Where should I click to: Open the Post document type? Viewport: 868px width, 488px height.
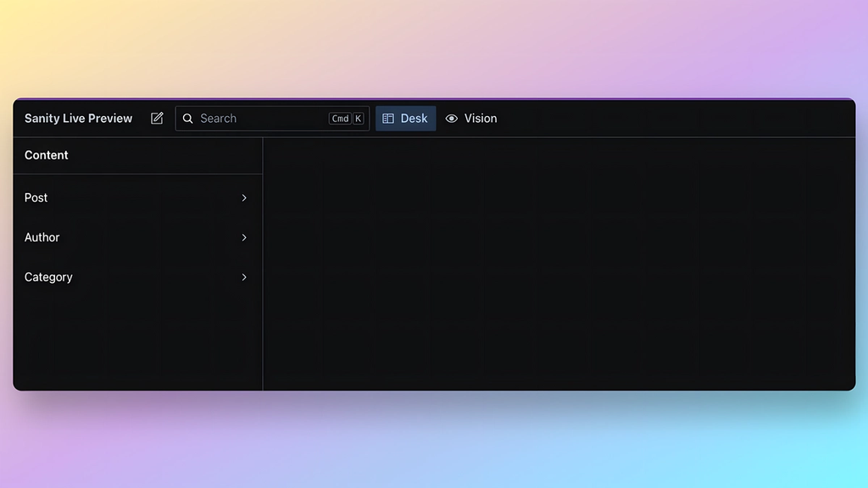point(137,197)
